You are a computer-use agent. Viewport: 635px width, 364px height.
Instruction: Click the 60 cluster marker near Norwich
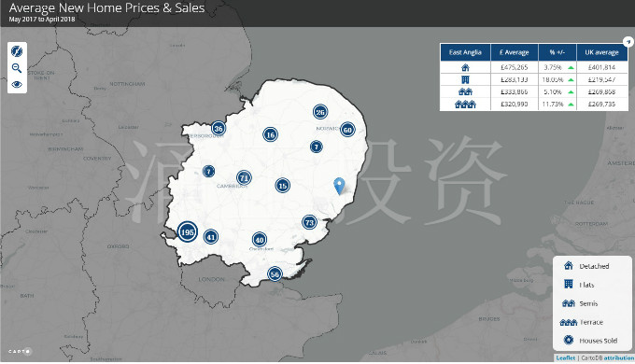[x=347, y=130]
